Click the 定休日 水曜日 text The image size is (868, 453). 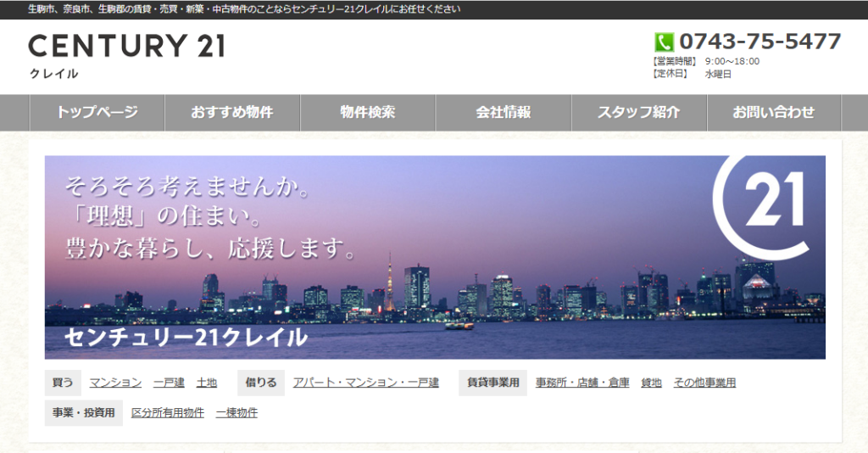(692, 74)
